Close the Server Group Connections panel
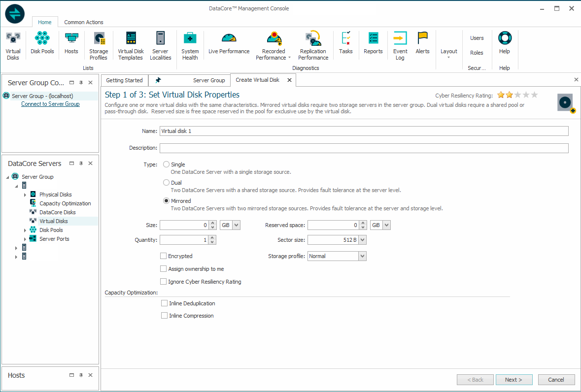 (90, 83)
